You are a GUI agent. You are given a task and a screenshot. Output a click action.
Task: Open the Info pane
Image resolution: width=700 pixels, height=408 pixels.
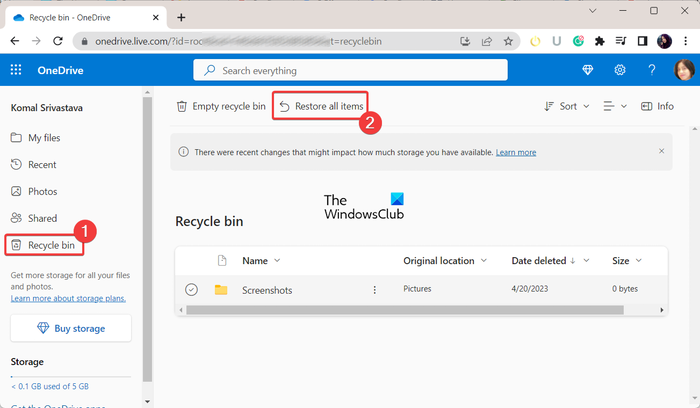coord(657,106)
